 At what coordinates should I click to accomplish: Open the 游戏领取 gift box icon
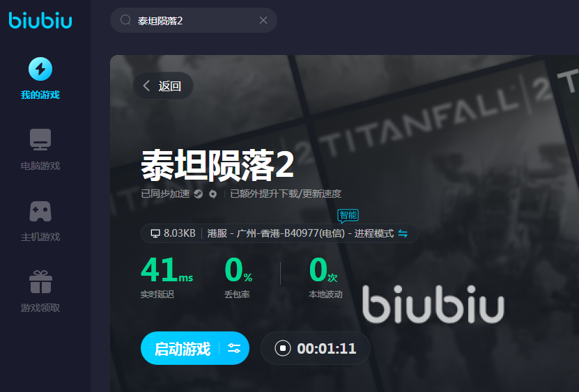tap(40, 282)
